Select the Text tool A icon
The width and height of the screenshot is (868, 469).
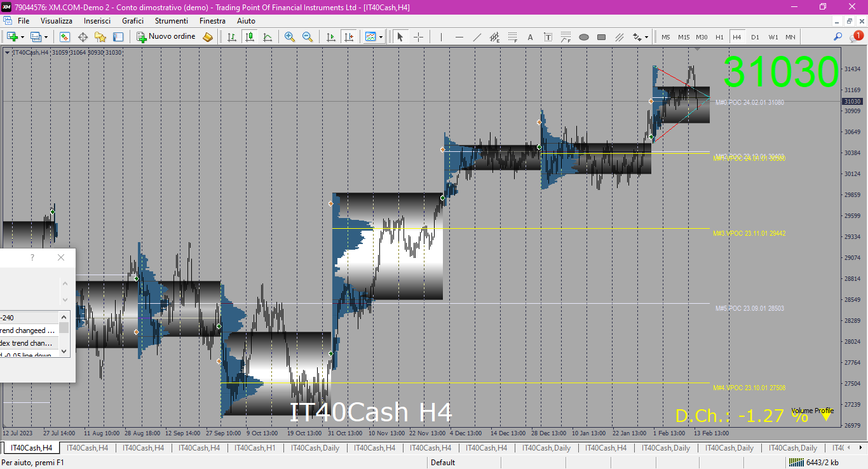(x=530, y=37)
